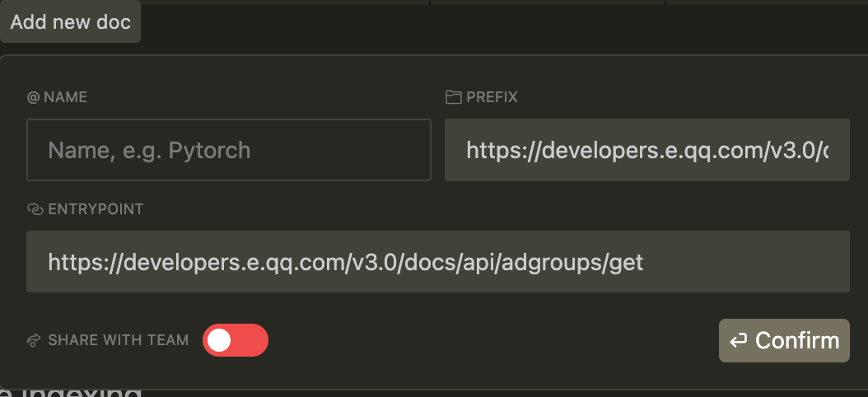Focus the Name input field
The height and width of the screenshot is (397, 868).
point(229,150)
